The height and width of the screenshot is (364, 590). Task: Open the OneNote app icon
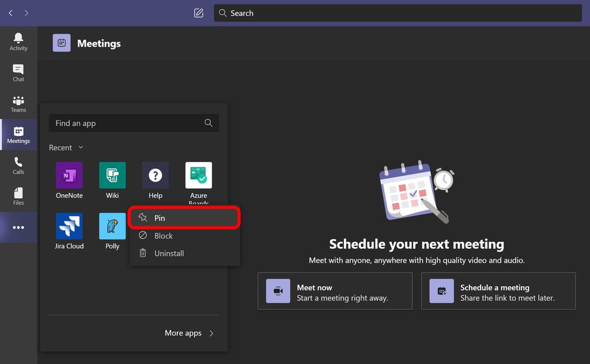pos(69,176)
